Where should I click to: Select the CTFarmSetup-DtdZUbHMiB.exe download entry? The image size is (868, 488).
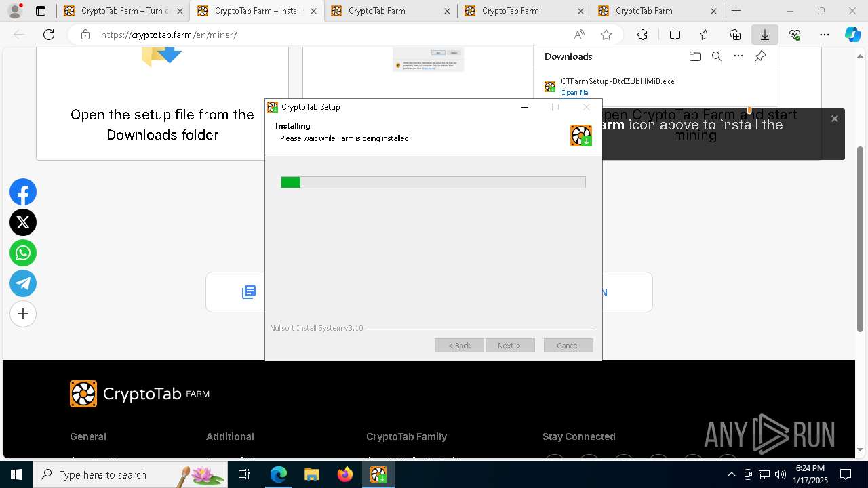(x=656, y=87)
